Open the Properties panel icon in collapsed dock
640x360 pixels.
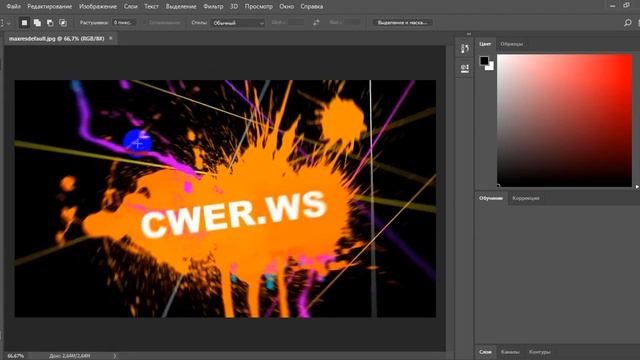point(464,68)
